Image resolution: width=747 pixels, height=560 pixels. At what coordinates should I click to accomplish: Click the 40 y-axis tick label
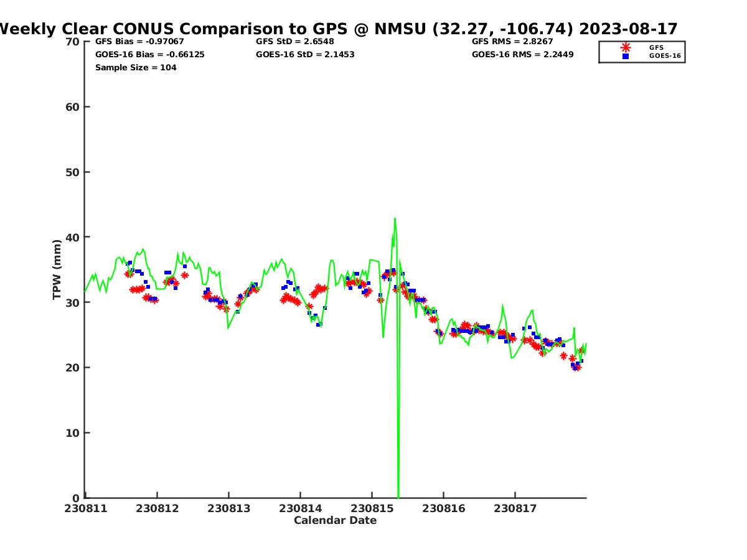(x=73, y=237)
